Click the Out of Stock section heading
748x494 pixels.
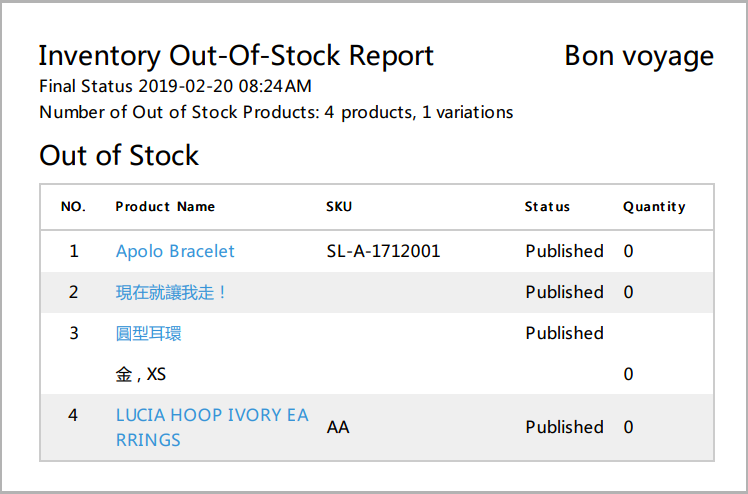click(x=119, y=155)
